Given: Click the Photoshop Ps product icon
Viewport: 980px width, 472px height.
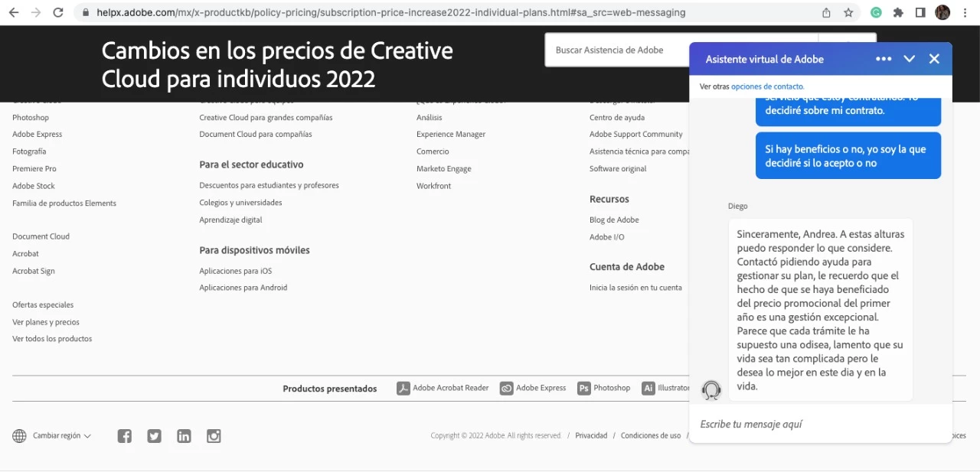Looking at the screenshot, I should 584,388.
